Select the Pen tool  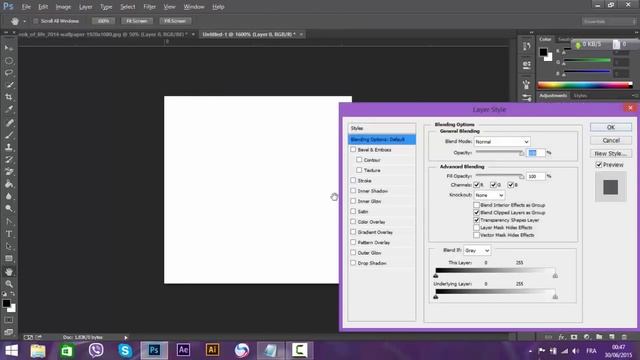[9, 222]
